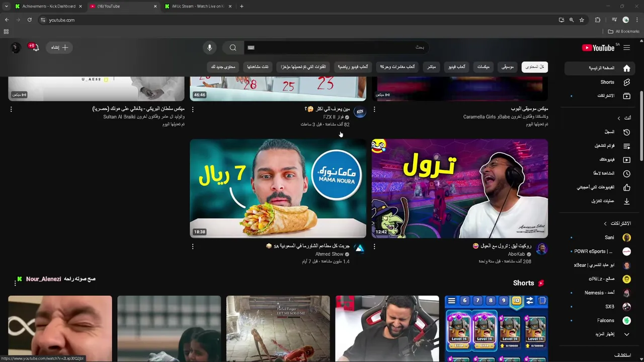Open the YouTube guide hamburger menu
The height and width of the screenshot is (362, 644).
click(x=626, y=48)
